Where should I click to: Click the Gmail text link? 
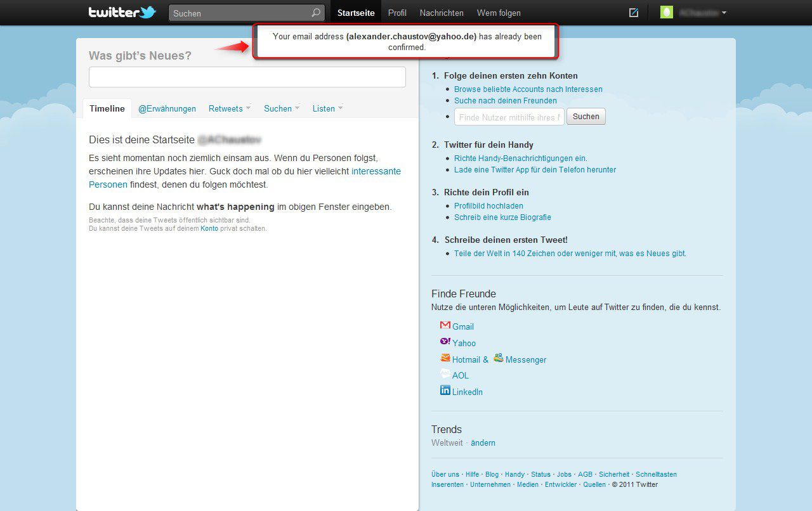[463, 327]
